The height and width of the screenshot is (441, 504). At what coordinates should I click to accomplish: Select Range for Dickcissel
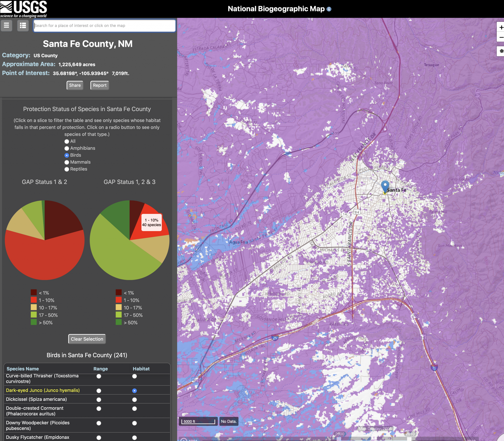(x=99, y=400)
